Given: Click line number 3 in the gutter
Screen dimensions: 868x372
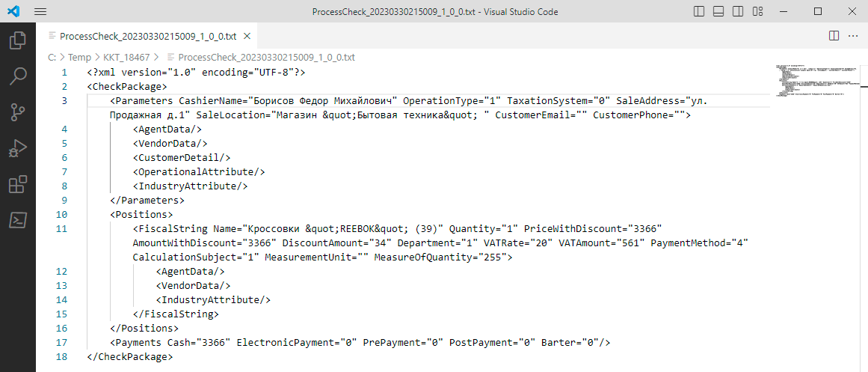Looking at the screenshot, I should (65, 101).
